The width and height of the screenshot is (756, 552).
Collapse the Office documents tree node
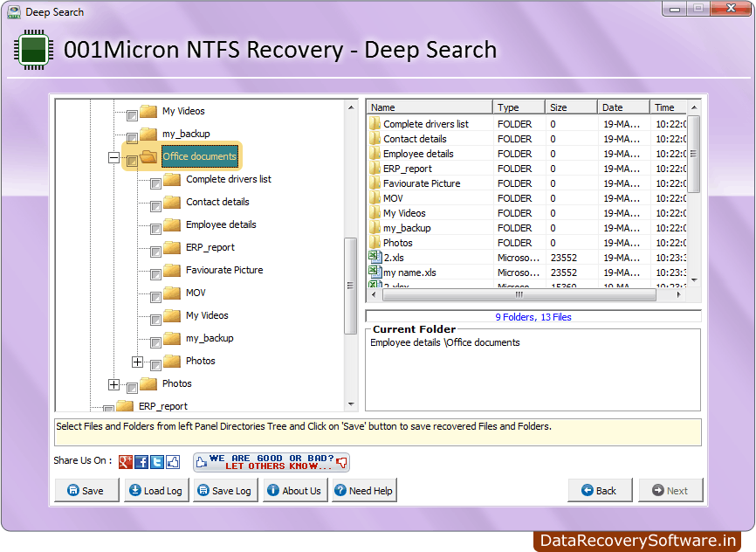click(x=113, y=157)
